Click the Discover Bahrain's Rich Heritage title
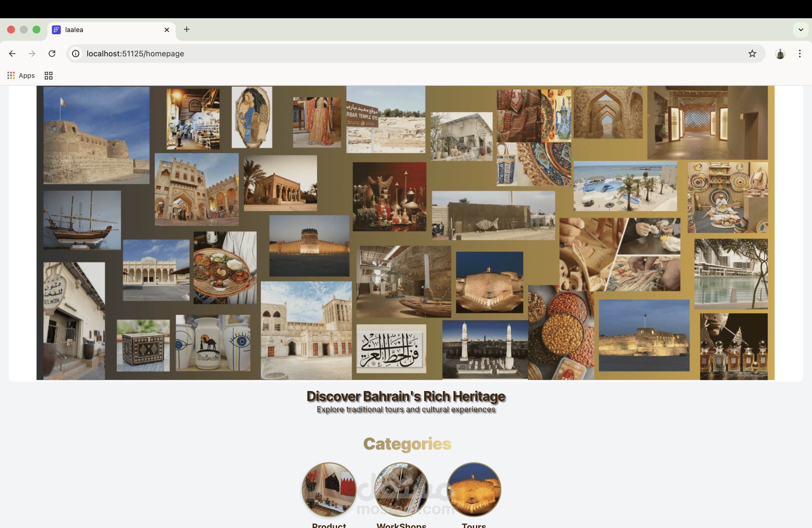 click(406, 396)
